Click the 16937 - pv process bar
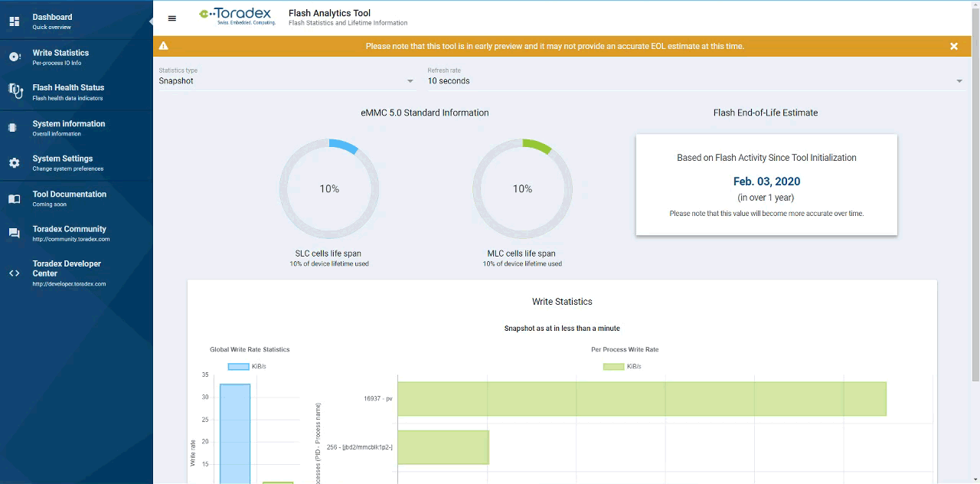The height and width of the screenshot is (484, 980). click(642, 398)
